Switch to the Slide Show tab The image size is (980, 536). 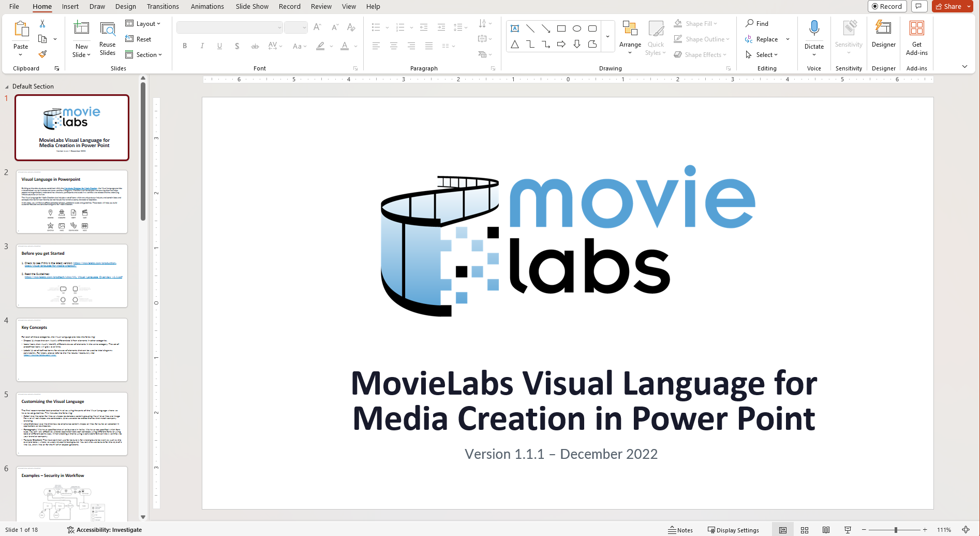[252, 6]
